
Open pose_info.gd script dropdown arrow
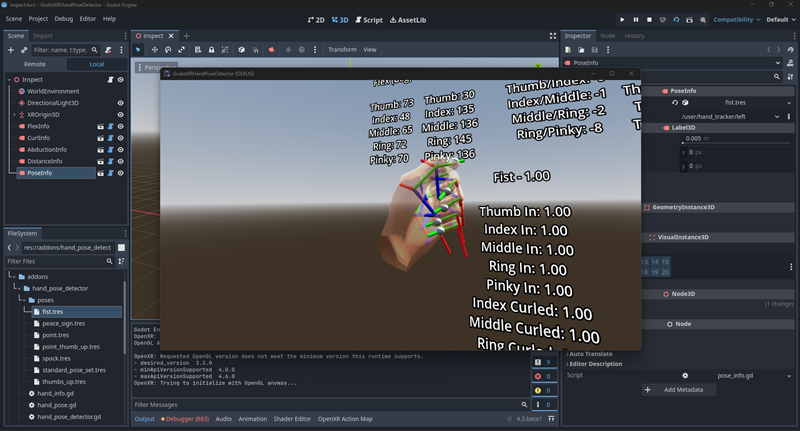789,375
